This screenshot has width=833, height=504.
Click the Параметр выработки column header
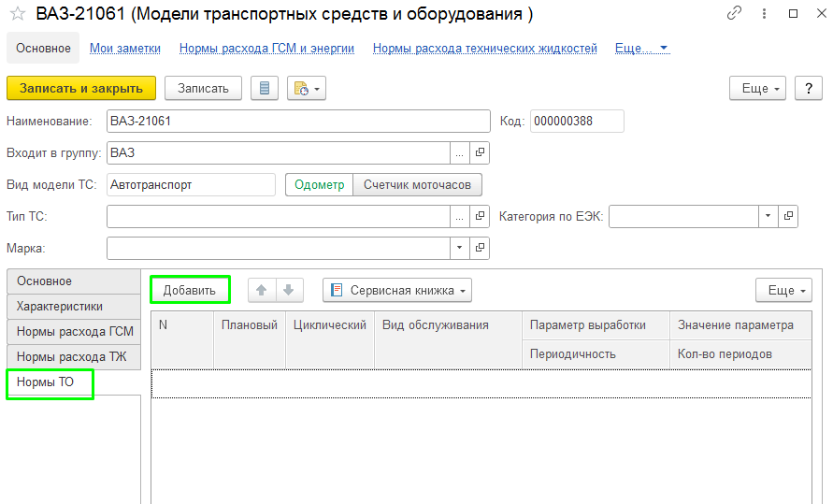click(x=596, y=325)
